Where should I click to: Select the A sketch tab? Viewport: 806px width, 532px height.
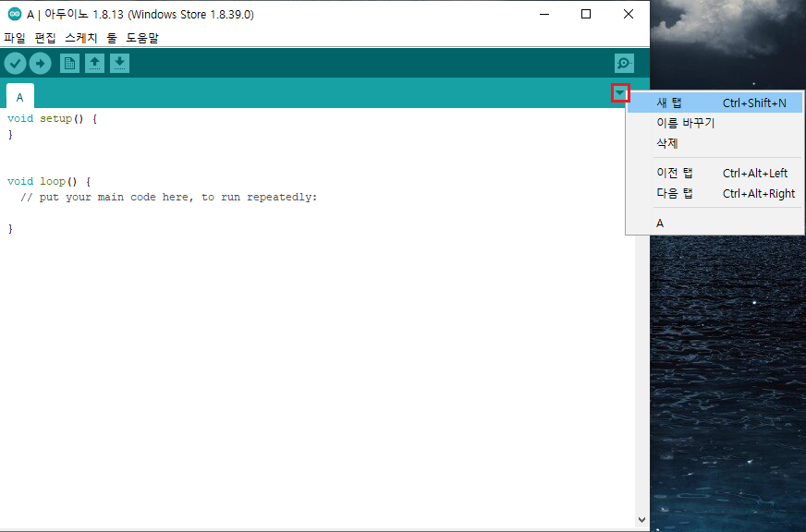[20, 97]
